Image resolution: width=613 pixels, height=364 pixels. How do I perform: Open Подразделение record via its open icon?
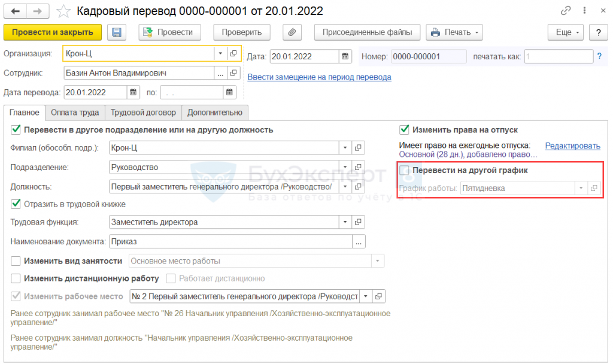point(358,167)
